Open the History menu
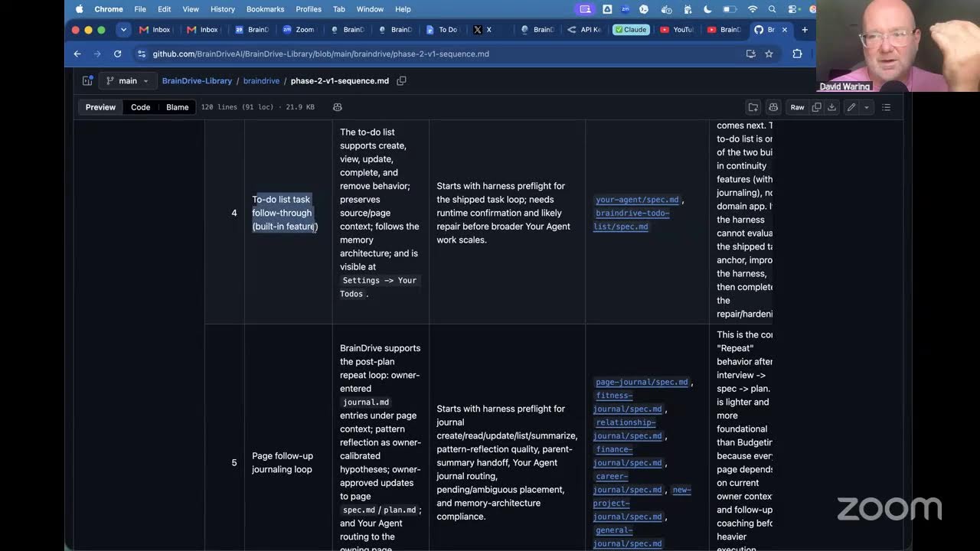This screenshot has width=980, height=551. 223,9
